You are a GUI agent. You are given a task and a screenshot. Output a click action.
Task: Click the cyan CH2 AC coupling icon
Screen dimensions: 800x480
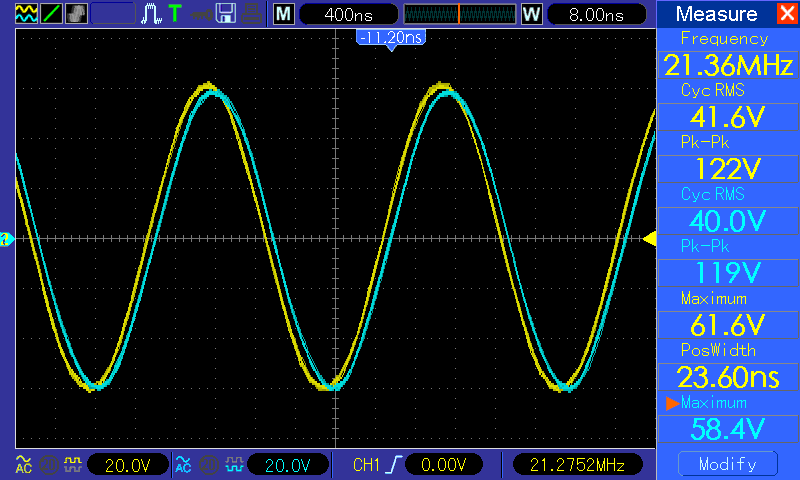(x=183, y=464)
